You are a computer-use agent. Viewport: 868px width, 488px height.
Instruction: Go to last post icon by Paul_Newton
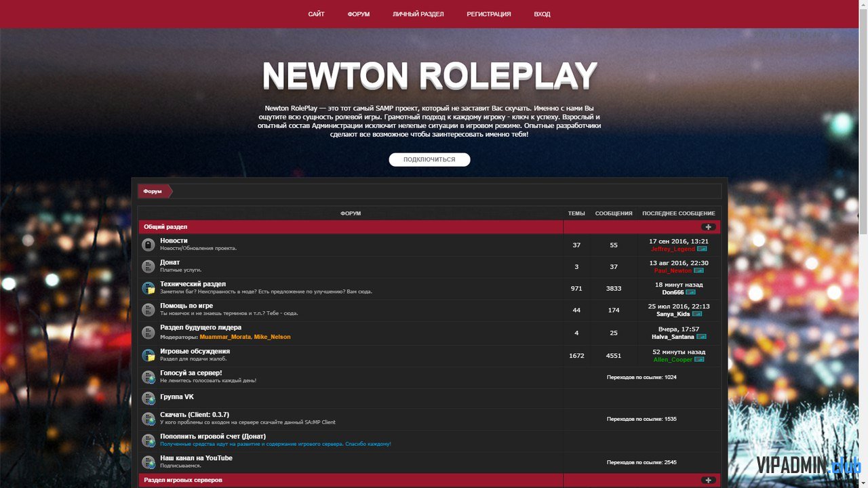click(698, 270)
